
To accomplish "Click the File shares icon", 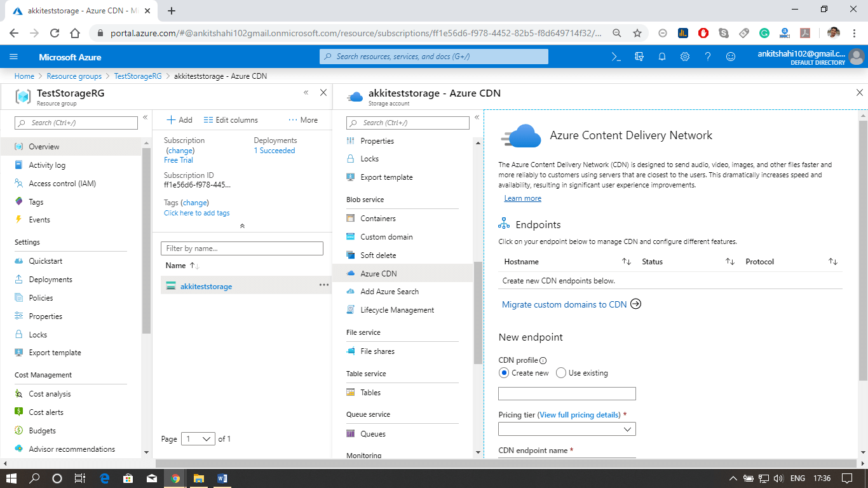I will [x=350, y=351].
